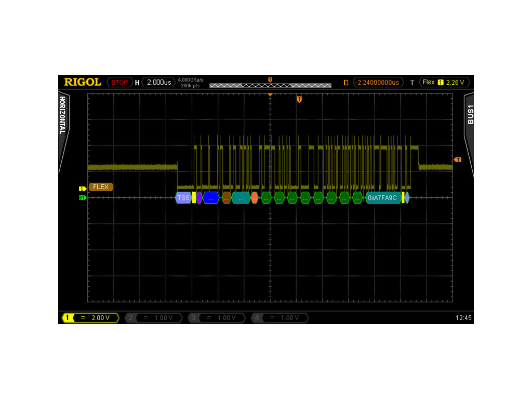This screenshot has height=399, width=532.
Task: Select the Channel 1 marker on the left
Action: [81, 189]
